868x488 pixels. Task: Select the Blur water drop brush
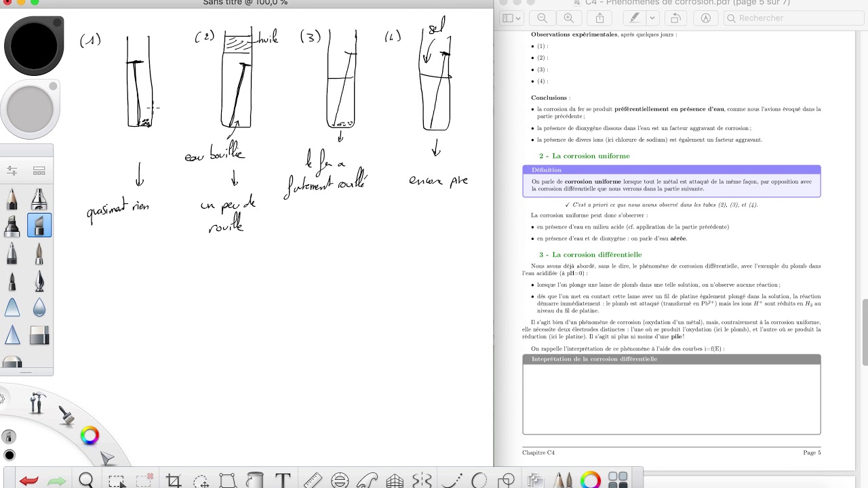[x=39, y=308]
